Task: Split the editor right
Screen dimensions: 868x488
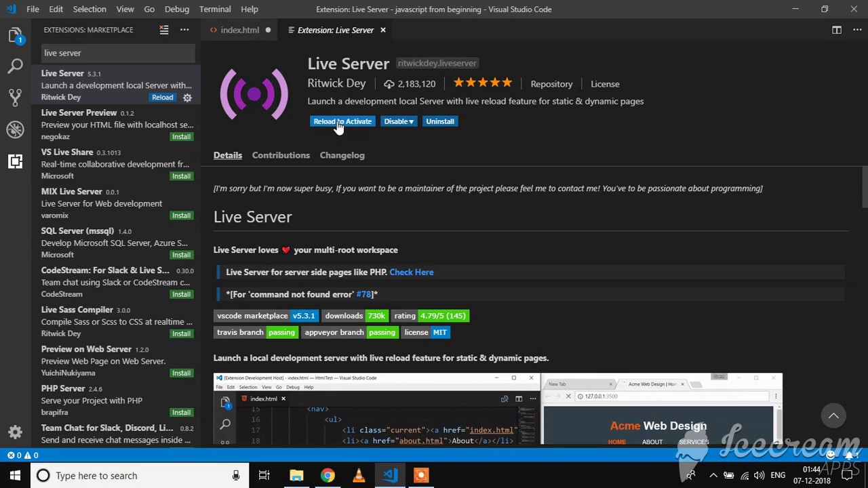Action: (837, 30)
